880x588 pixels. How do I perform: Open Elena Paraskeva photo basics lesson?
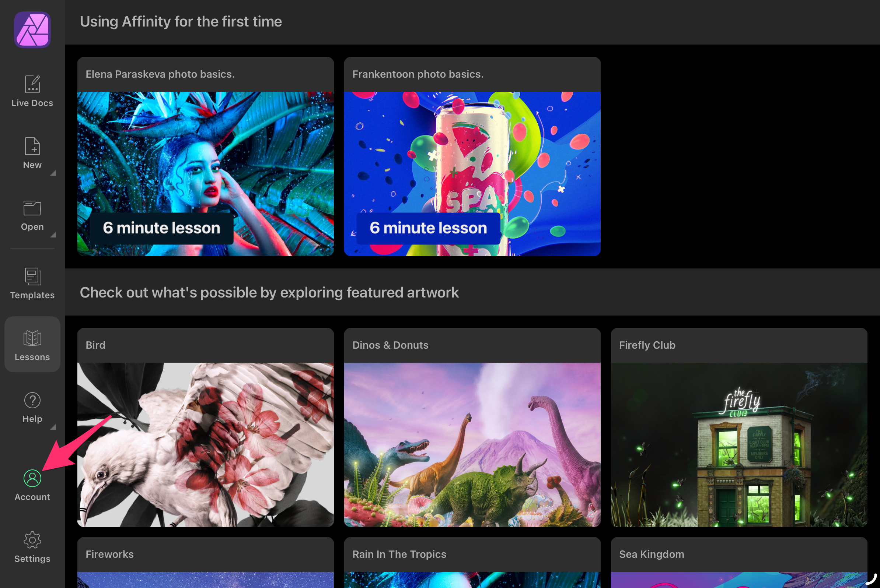coord(205,174)
